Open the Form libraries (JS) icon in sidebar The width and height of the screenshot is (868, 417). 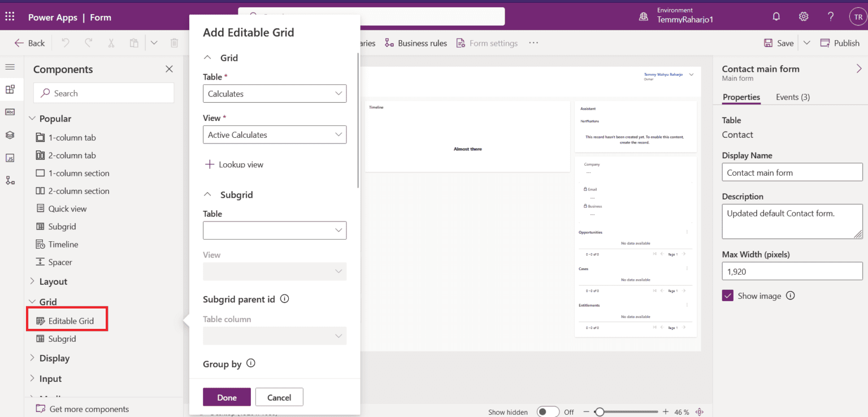(x=10, y=158)
